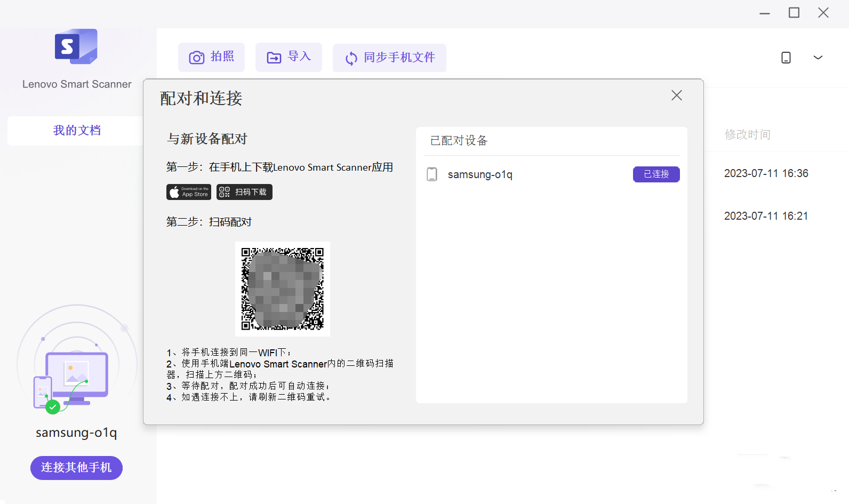Click the 导入 import button
This screenshot has width=849, height=504.
point(289,57)
